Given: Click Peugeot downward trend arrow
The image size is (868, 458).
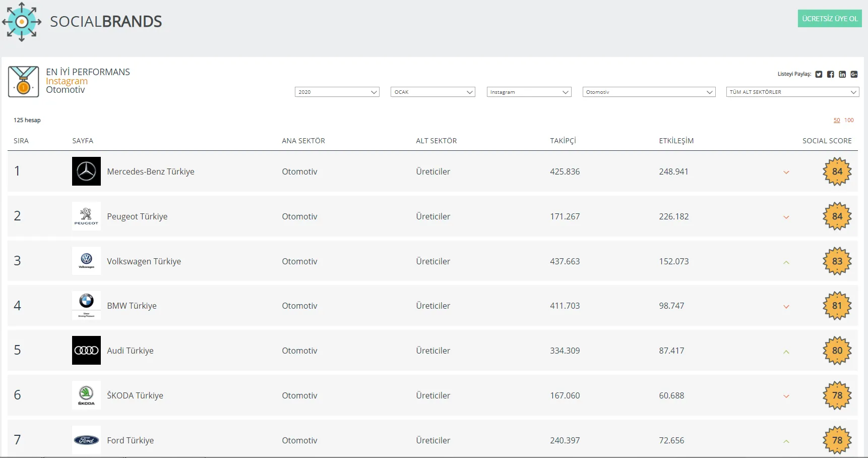Looking at the screenshot, I should pyautogui.click(x=786, y=217).
